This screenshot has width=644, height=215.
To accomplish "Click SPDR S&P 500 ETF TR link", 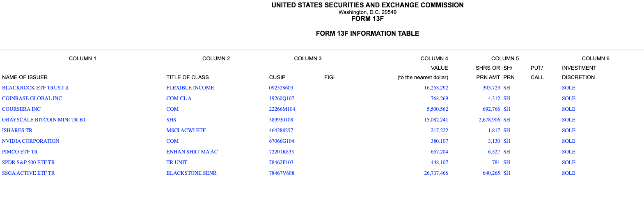I will pos(28,162).
